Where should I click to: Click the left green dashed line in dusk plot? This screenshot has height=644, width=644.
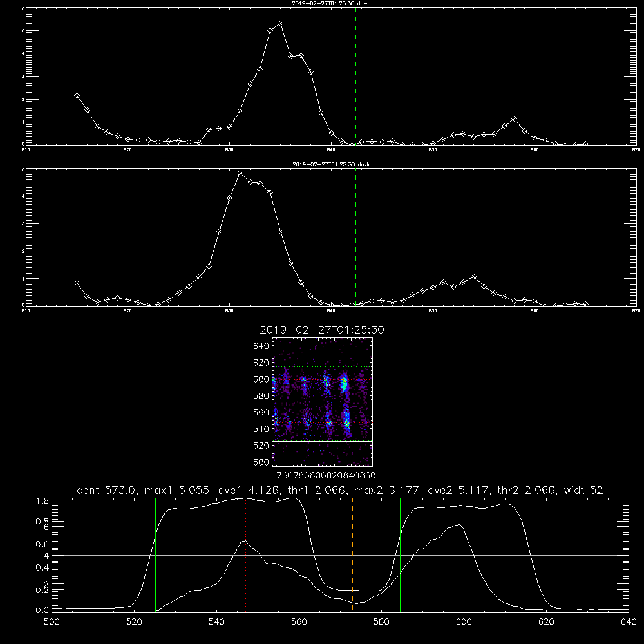click(205, 237)
